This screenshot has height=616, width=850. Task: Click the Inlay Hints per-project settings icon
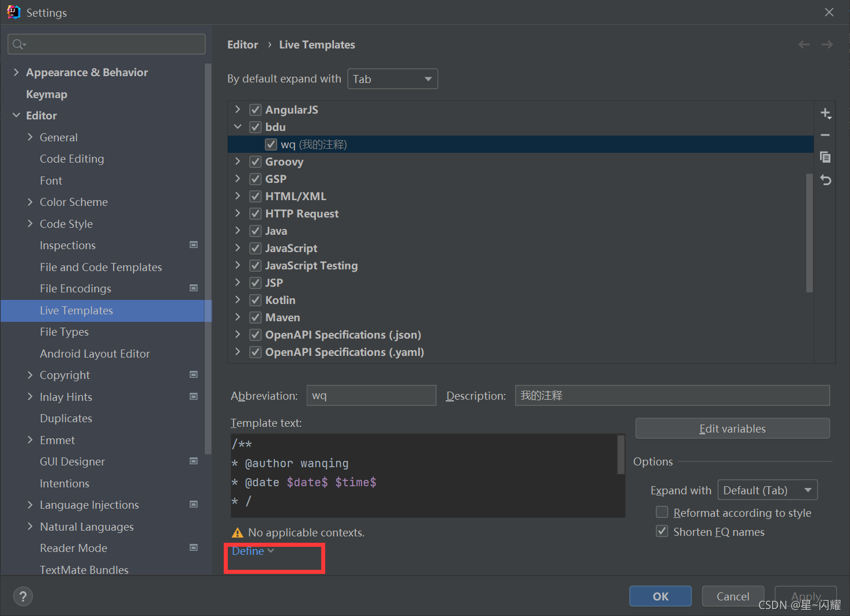(194, 396)
